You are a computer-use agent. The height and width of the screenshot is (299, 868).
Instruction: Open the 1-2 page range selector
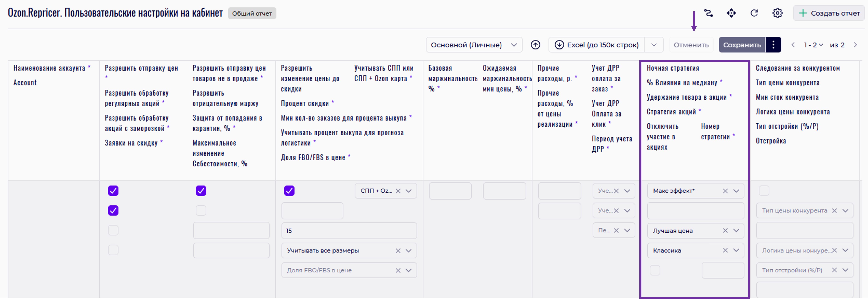click(813, 45)
